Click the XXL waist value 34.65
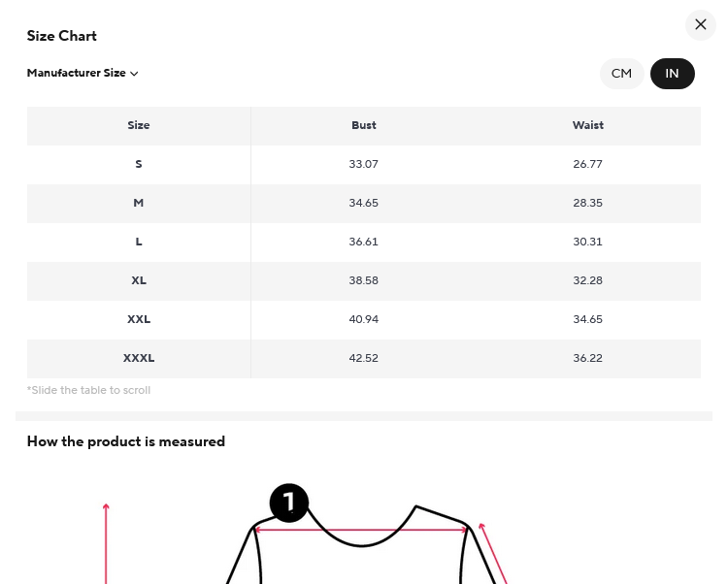The width and height of the screenshot is (728, 584). 588,319
